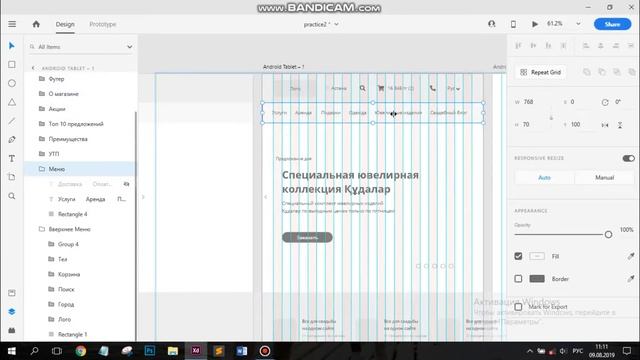Open the zoom percentage dropdown
The image size is (640, 360).
coord(578,24)
